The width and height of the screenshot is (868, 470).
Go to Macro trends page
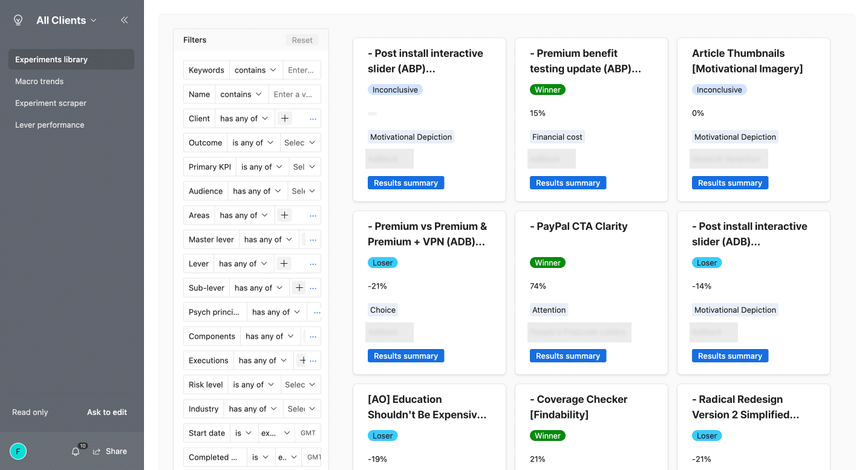click(39, 81)
